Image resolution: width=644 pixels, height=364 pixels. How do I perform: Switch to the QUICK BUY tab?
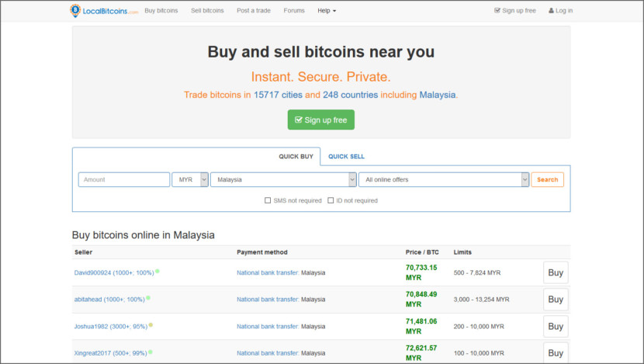point(296,157)
